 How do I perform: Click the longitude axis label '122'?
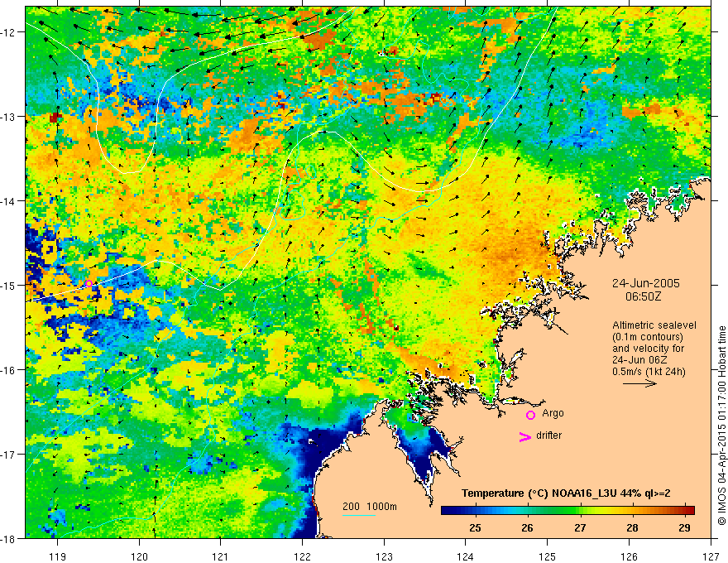click(302, 556)
